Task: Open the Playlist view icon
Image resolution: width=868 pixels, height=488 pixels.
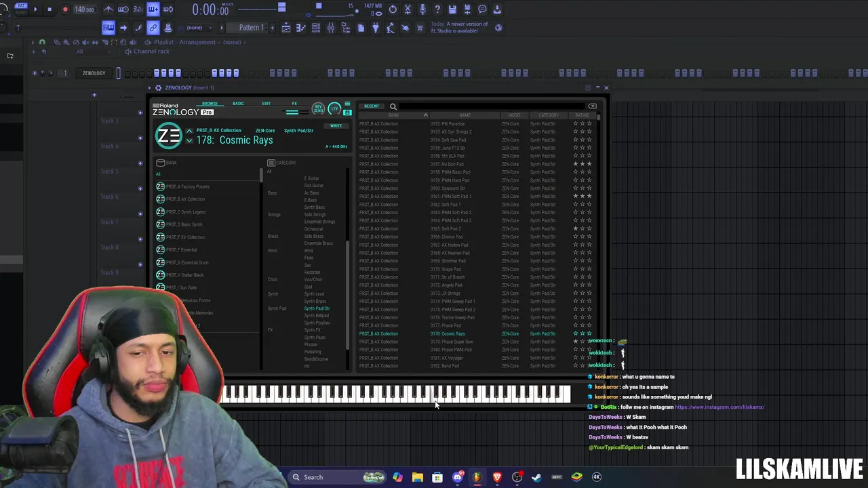Action: pos(286,28)
